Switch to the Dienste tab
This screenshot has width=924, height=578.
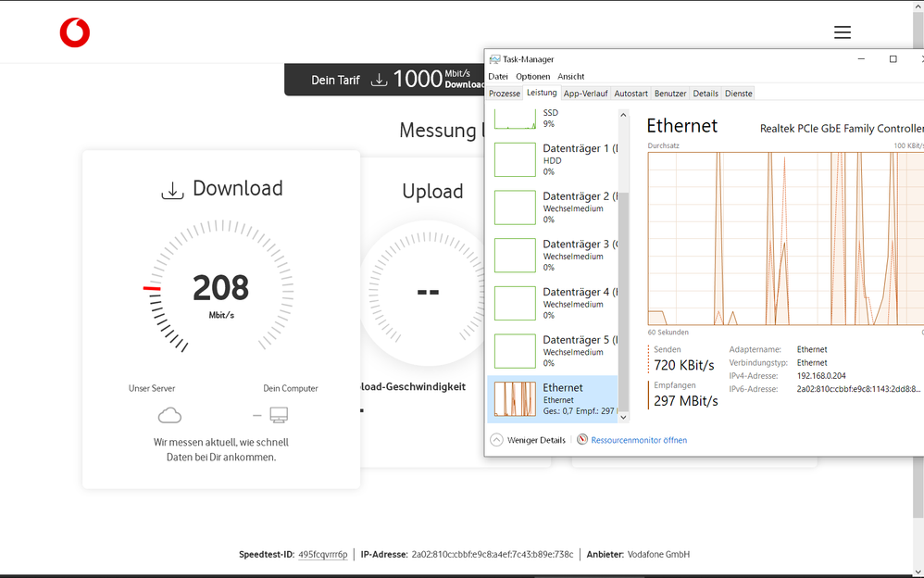(x=739, y=94)
